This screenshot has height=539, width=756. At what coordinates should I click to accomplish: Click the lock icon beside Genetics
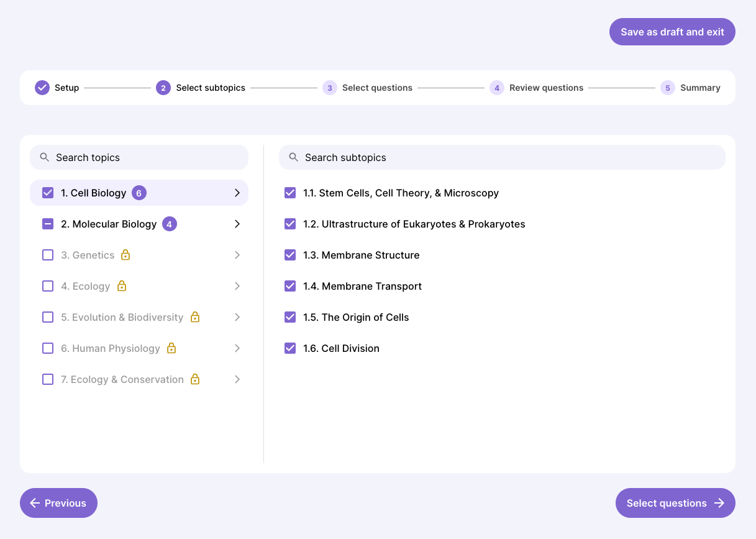pos(125,255)
